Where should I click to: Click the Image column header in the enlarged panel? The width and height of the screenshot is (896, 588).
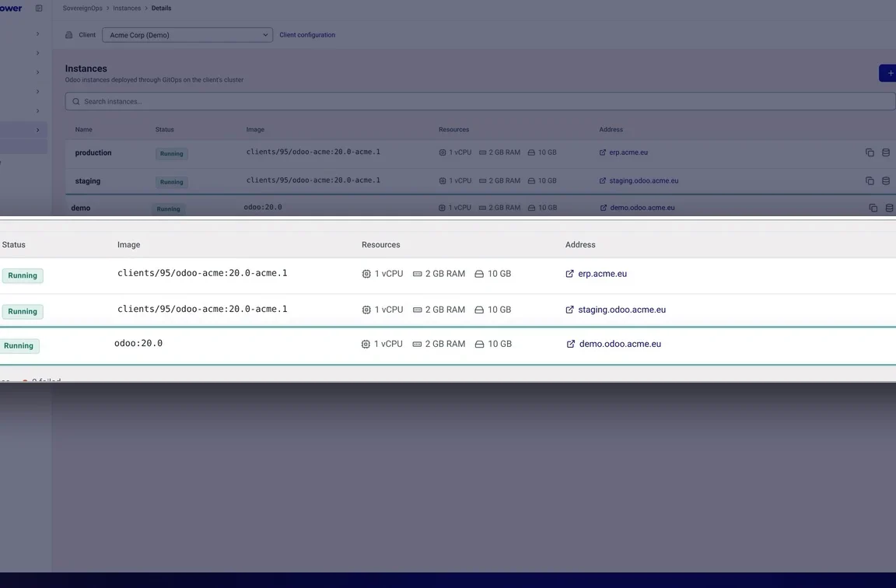[x=128, y=244]
